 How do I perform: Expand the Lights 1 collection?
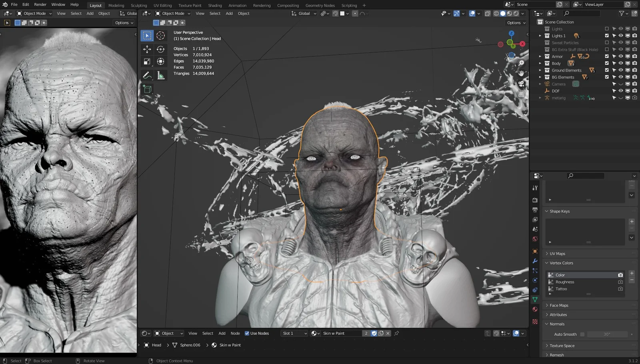(540, 36)
